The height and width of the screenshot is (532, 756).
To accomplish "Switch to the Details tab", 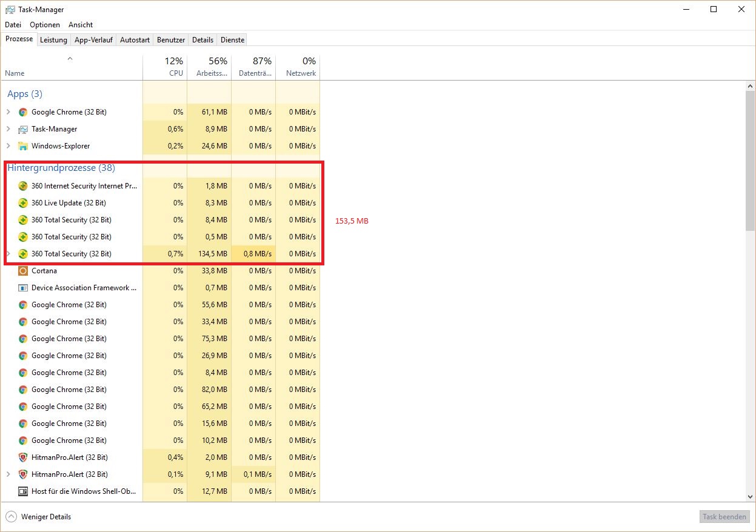I will point(202,40).
